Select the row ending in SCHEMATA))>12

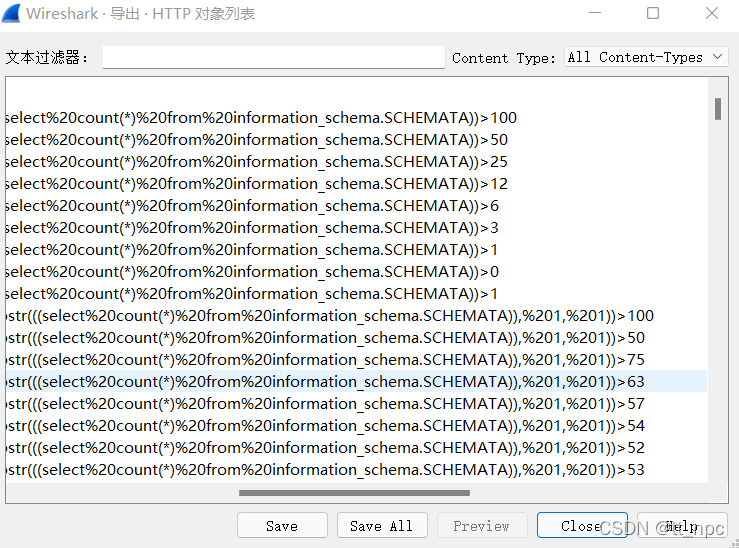pos(356,184)
